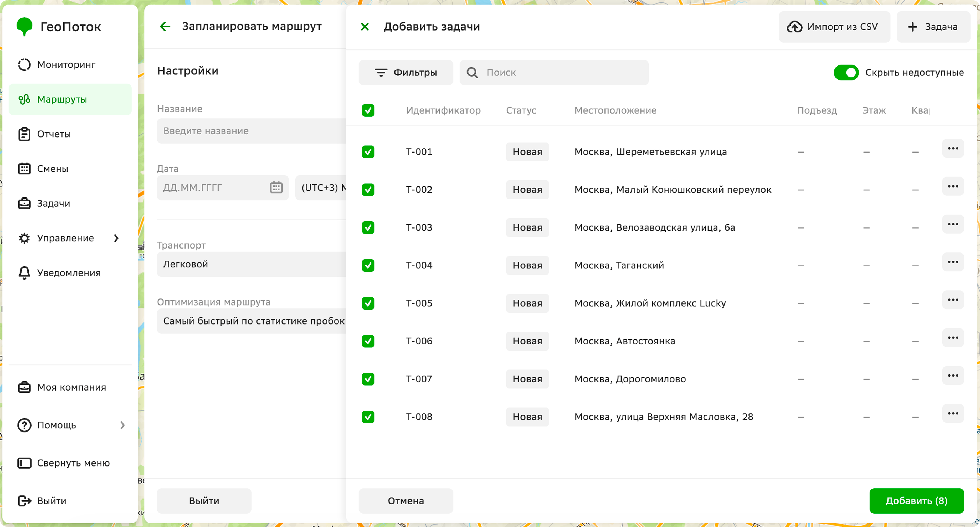Click the Введите название input field
Viewport: 980px width, 527px height.
(252, 131)
